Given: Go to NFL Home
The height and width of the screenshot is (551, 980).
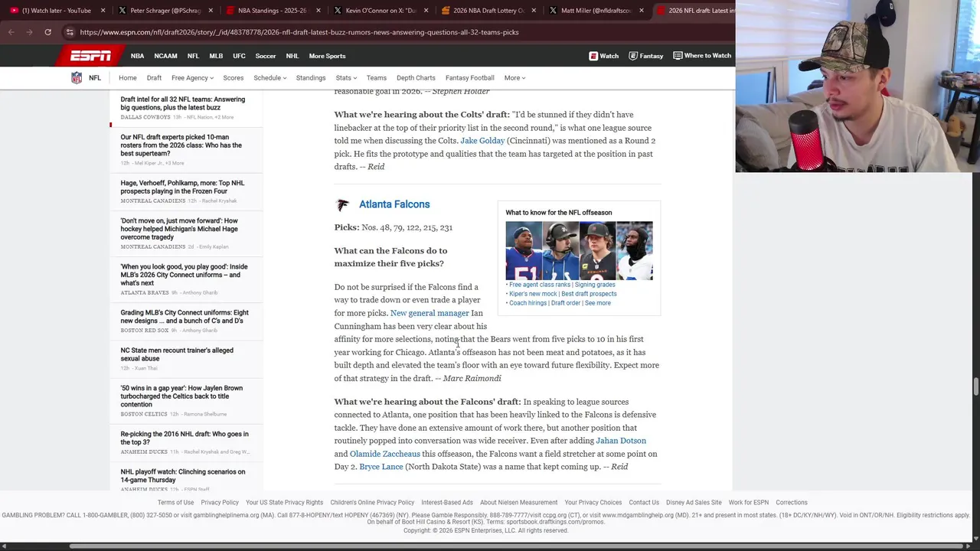Looking at the screenshot, I should (x=128, y=78).
